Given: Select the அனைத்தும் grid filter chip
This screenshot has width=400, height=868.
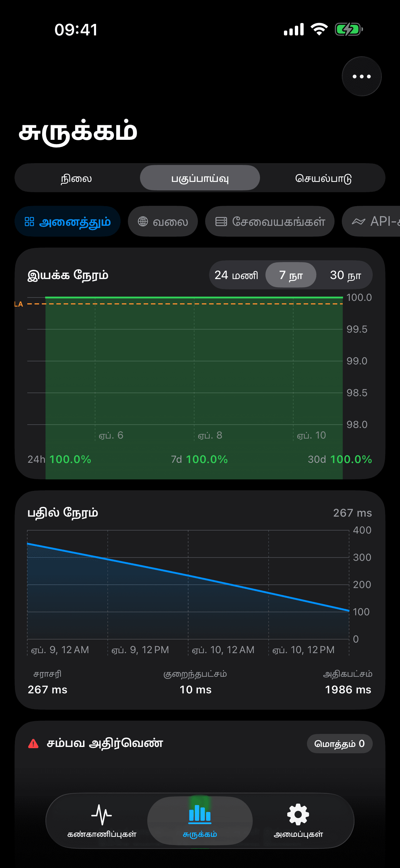Looking at the screenshot, I should click(68, 221).
